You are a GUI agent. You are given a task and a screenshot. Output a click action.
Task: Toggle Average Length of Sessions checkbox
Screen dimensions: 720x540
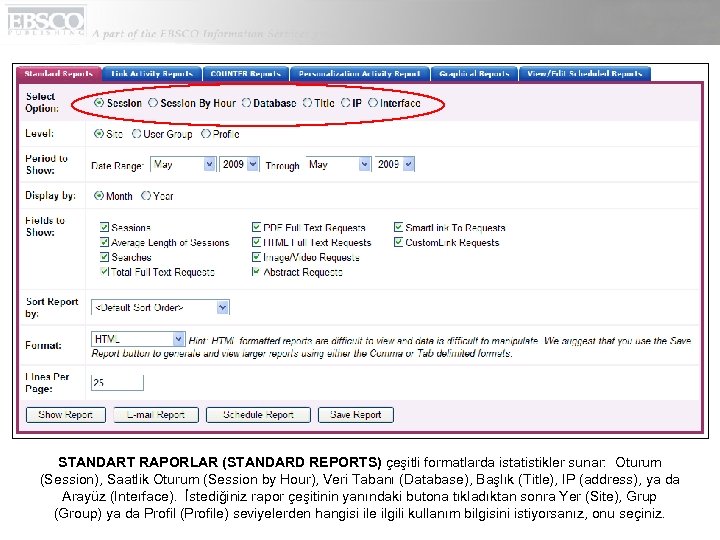click(104, 242)
